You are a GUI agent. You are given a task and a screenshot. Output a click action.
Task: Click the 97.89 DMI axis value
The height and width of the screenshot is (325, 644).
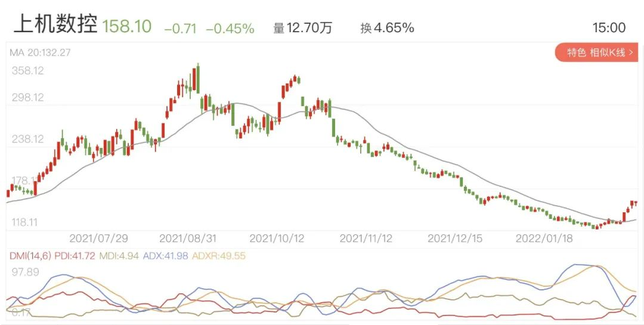coord(25,272)
